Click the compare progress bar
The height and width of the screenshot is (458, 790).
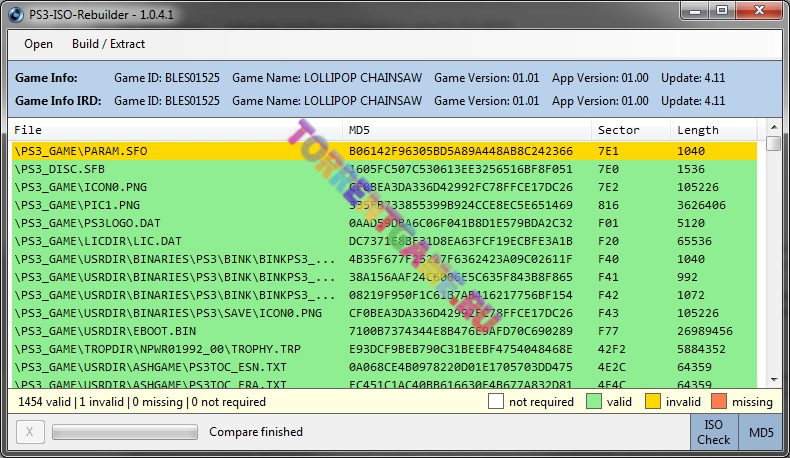(x=124, y=432)
